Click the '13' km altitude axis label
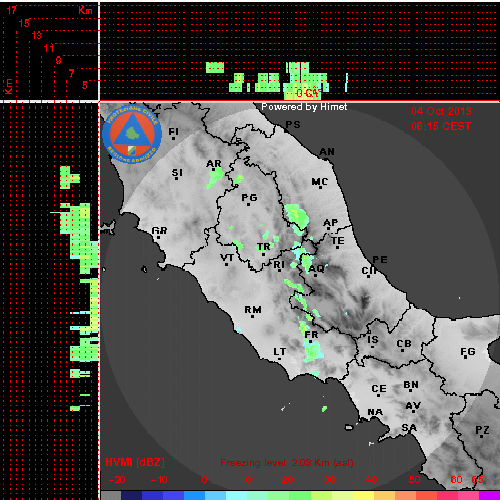The image size is (500, 500). click(x=37, y=35)
